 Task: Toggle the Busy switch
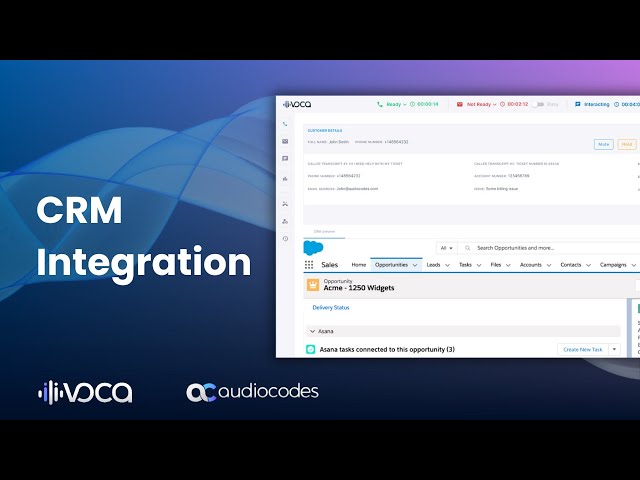(538, 104)
